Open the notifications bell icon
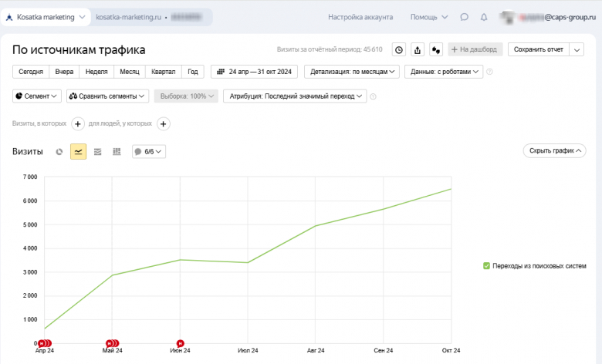The height and width of the screenshot is (364, 602). click(484, 16)
